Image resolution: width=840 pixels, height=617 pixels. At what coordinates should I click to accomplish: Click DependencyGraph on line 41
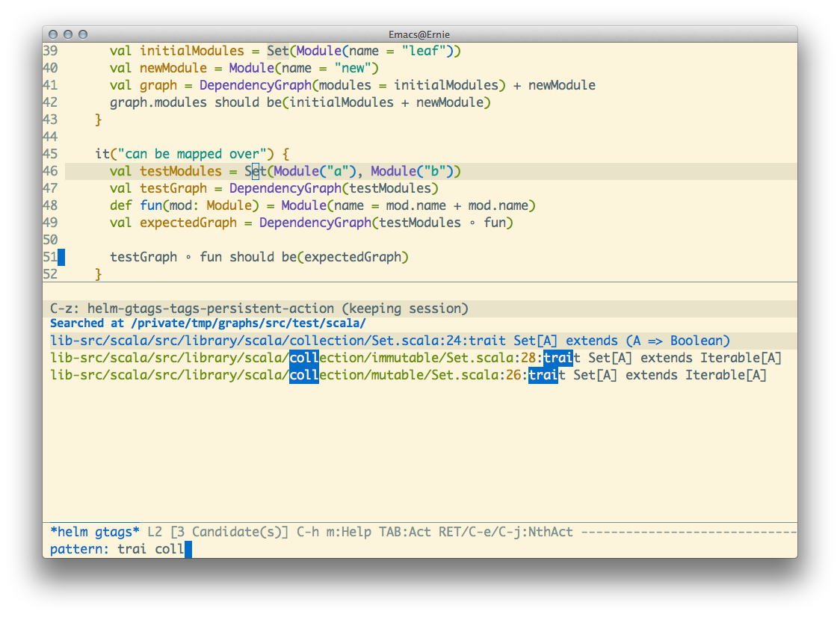pyautogui.click(x=256, y=85)
